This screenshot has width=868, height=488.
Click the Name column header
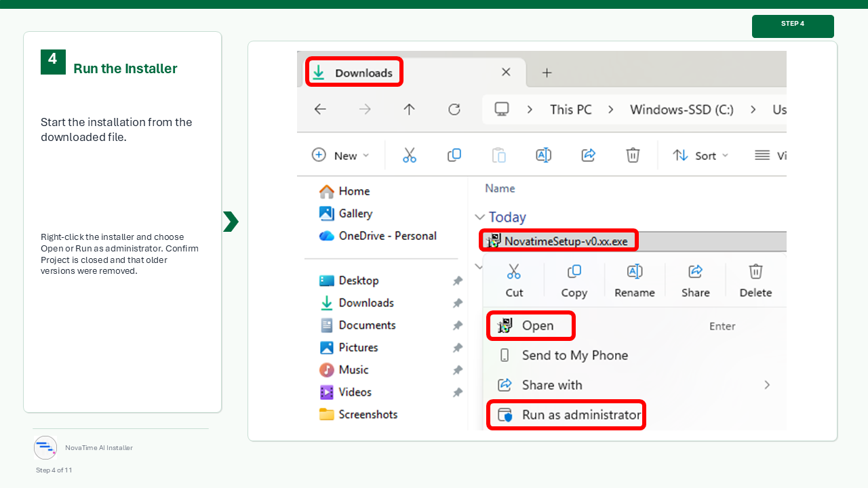click(500, 188)
